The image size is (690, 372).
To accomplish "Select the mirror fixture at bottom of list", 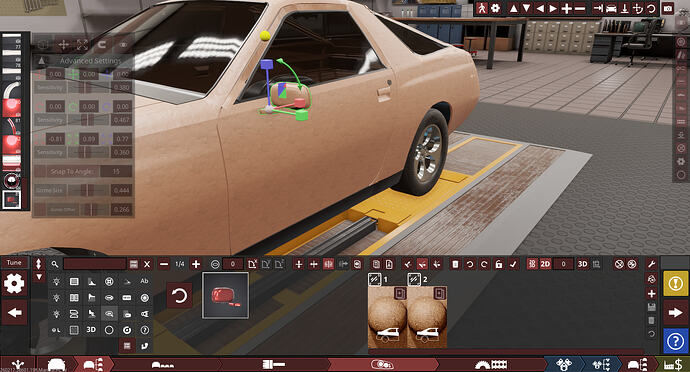I will (11, 199).
